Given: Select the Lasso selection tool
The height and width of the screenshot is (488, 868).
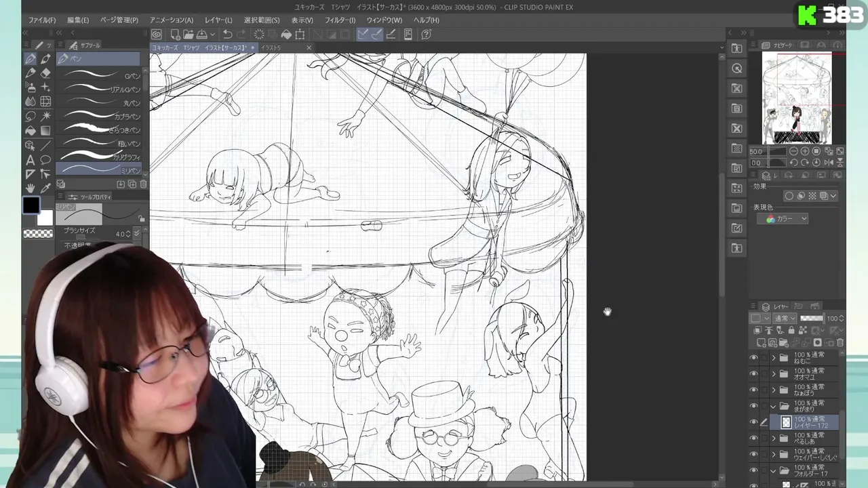Looking at the screenshot, I should 31,117.
